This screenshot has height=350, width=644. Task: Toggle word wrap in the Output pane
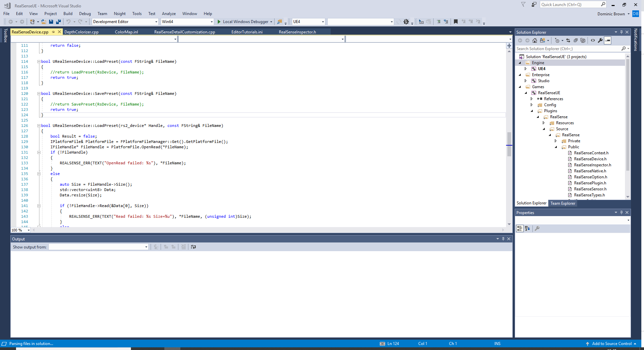(x=193, y=247)
